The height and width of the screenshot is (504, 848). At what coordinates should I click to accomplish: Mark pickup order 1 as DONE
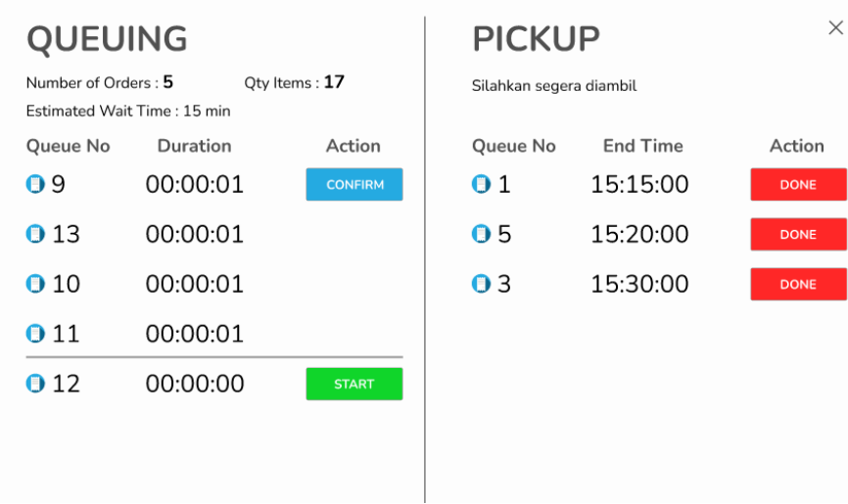click(x=797, y=185)
